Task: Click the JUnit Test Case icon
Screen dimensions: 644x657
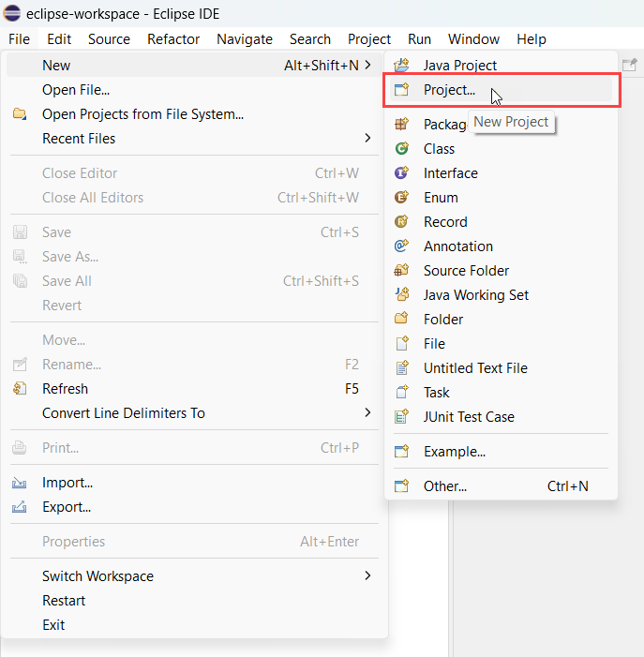Action: pos(401,416)
